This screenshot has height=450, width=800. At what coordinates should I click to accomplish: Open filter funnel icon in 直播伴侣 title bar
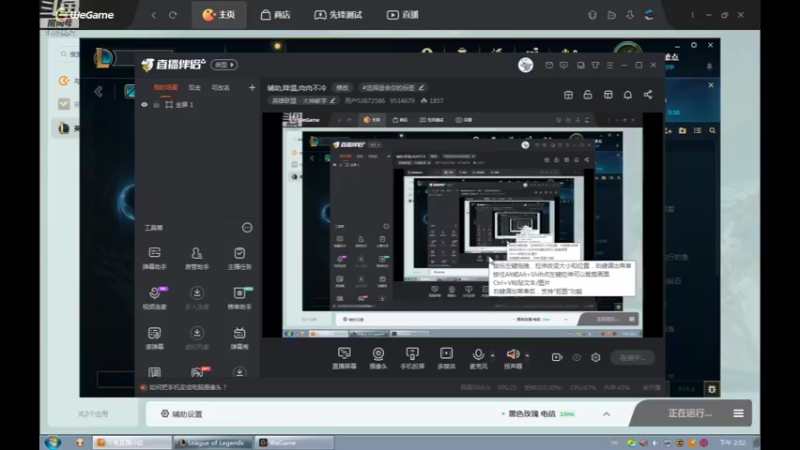click(595, 65)
